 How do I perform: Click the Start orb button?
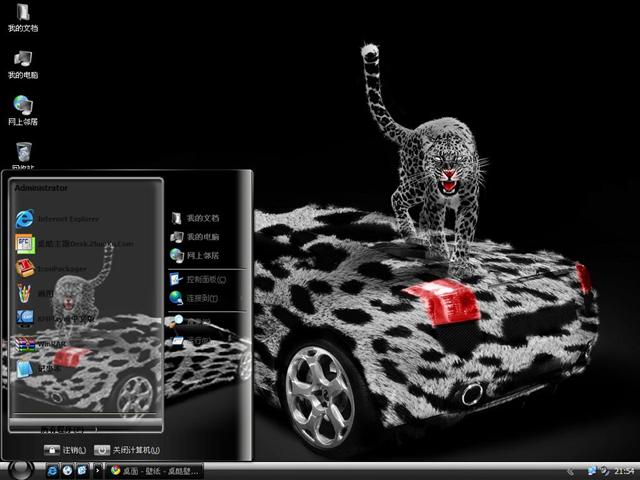(19, 469)
